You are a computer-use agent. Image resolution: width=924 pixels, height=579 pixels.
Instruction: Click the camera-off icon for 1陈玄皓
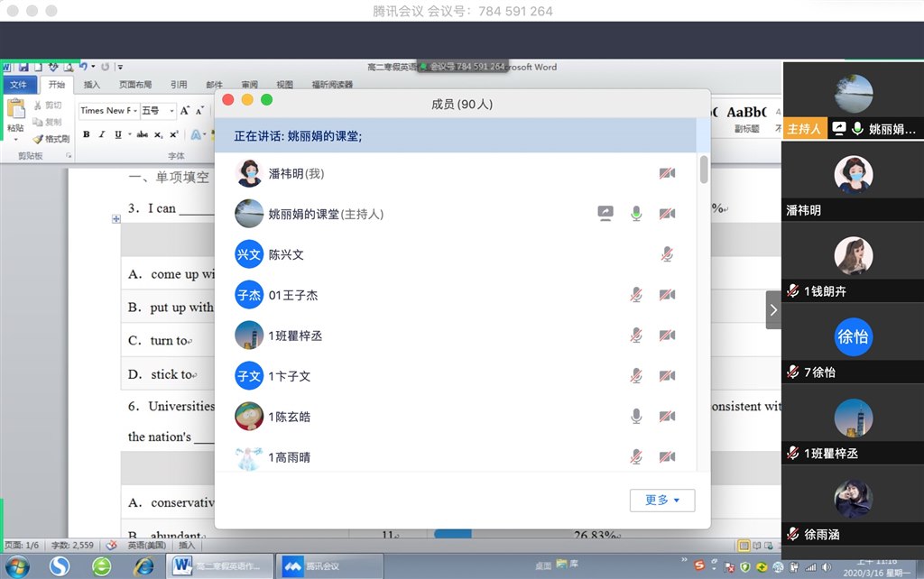click(667, 417)
